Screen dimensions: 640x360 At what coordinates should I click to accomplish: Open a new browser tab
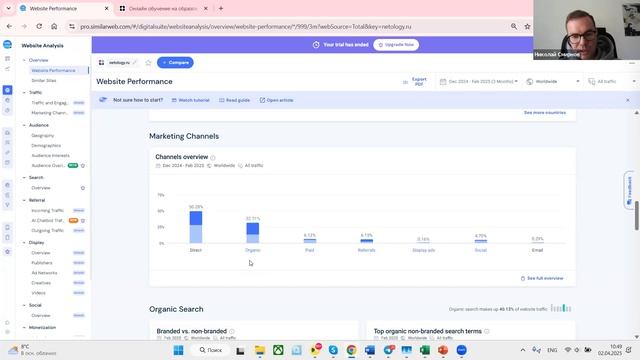pos(221,8)
